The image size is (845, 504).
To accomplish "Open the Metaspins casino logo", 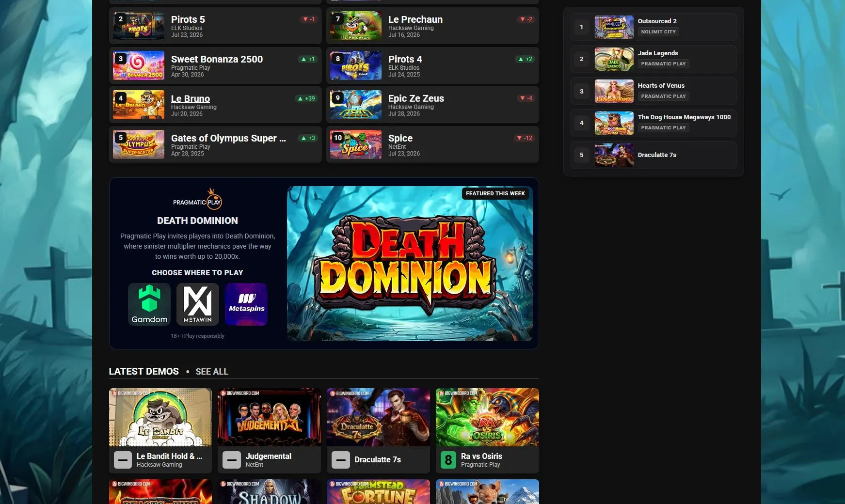I will pyautogui.click(x=246, y=304).
